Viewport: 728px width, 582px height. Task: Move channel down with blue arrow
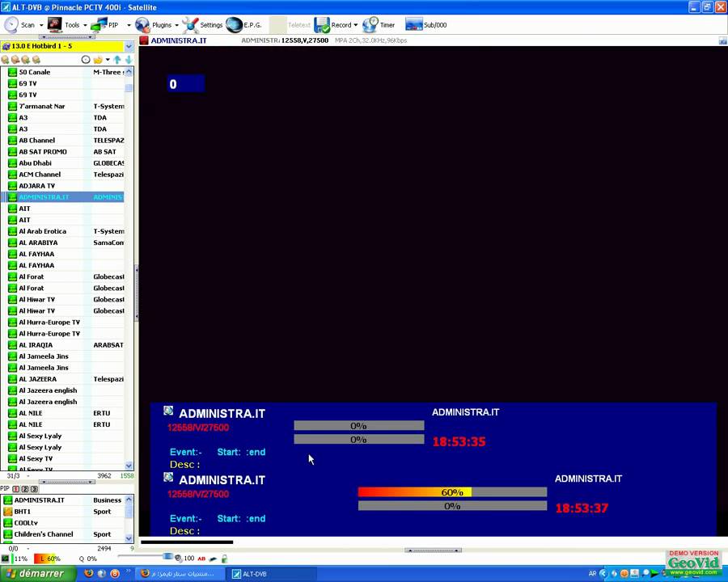click(x=129, y=59)
